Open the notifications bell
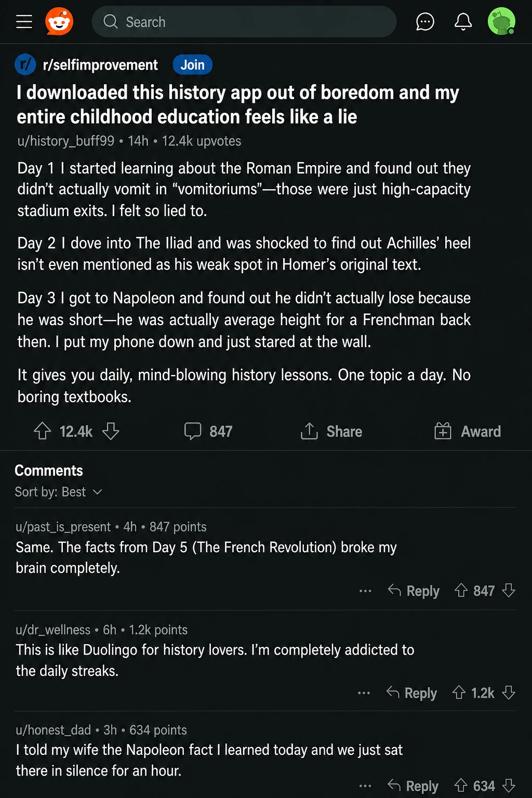532x798 pixels. (463, 21)
